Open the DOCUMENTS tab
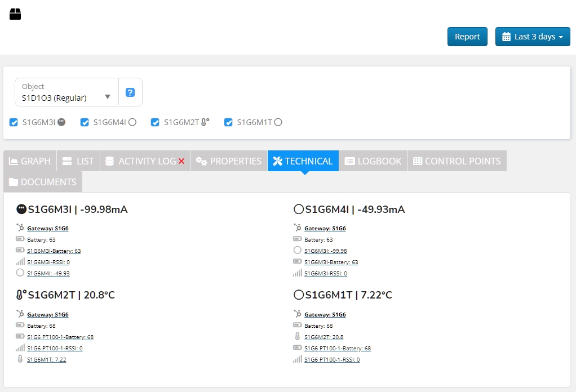The width and height of the screenshot is (576, 392). (43, 182)
